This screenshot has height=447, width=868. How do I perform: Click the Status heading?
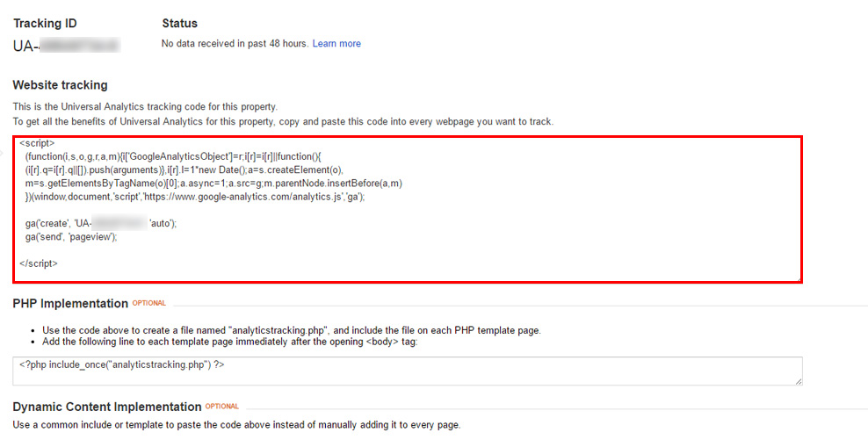tap(179, 23)
